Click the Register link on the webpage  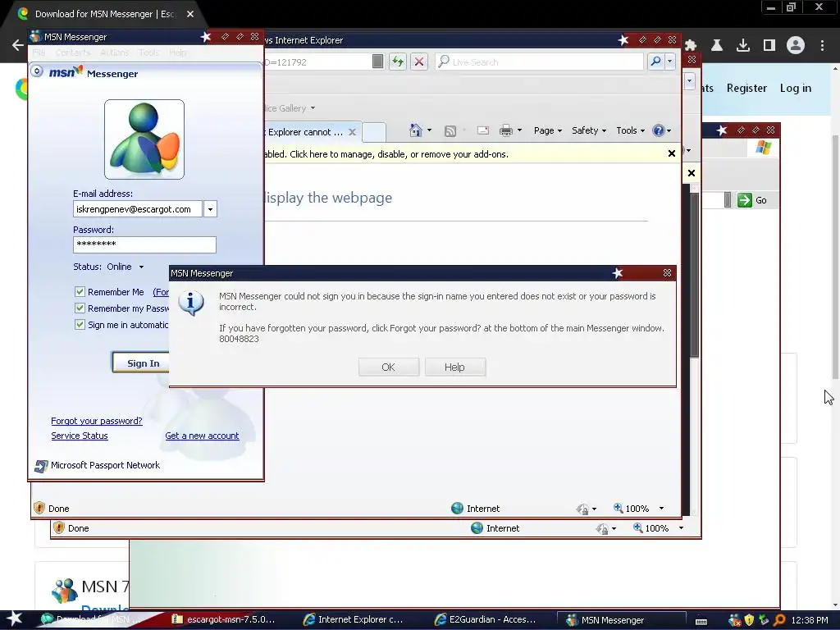746,88
